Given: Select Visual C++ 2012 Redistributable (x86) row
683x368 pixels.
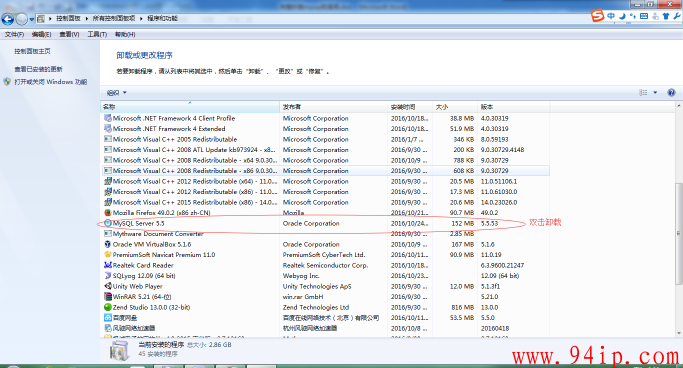Looking at the screenshot, I should (326, 192).
